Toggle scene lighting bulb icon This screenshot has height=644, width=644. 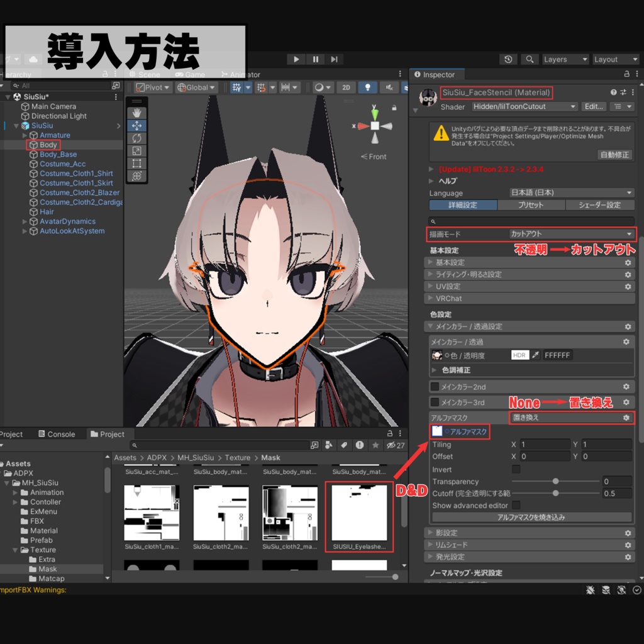367,87
